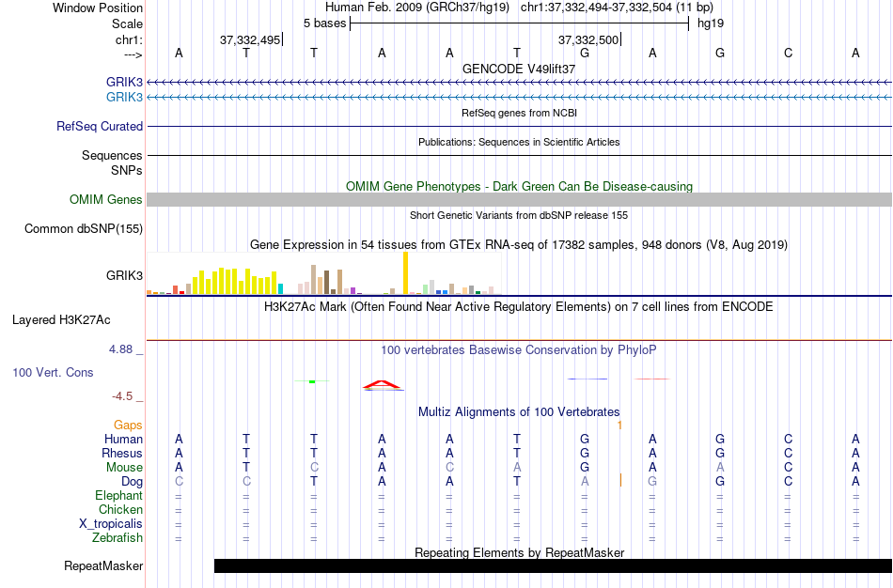This screenshot has width=893, height=588.
Task: Click the dark blue GRIK3 transcript label
Action: coord(124,82)
